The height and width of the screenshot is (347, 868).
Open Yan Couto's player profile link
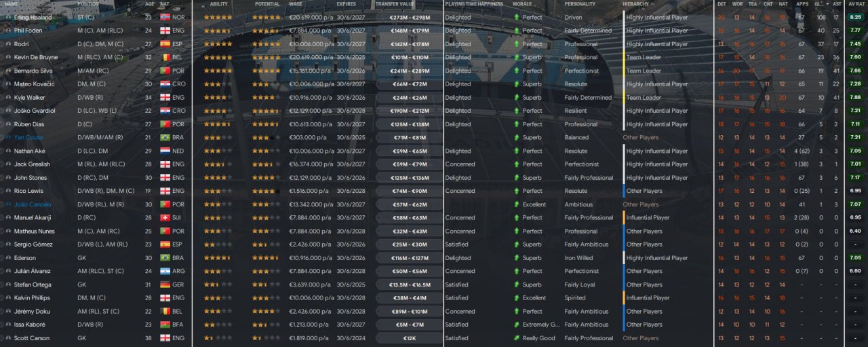pyautogui.click(x=28, y=137)
